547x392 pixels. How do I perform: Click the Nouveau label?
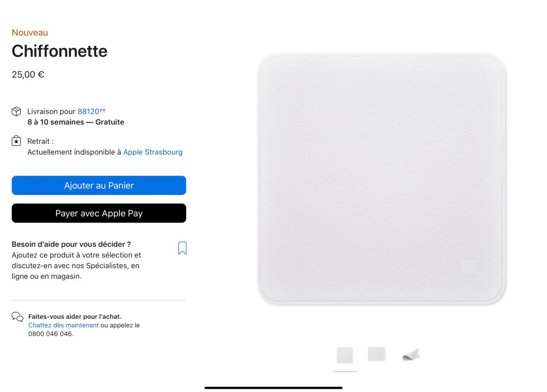[x=30, y=33]
